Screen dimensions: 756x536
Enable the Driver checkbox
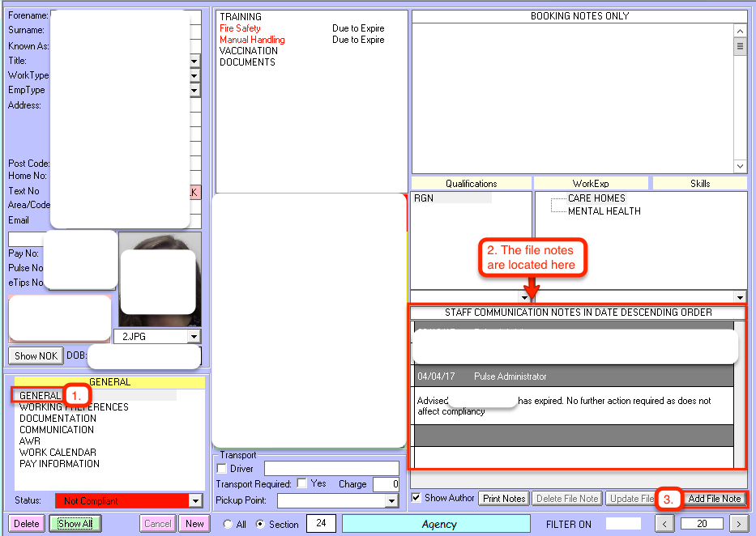pyautogui.click(x=222, y=469)
